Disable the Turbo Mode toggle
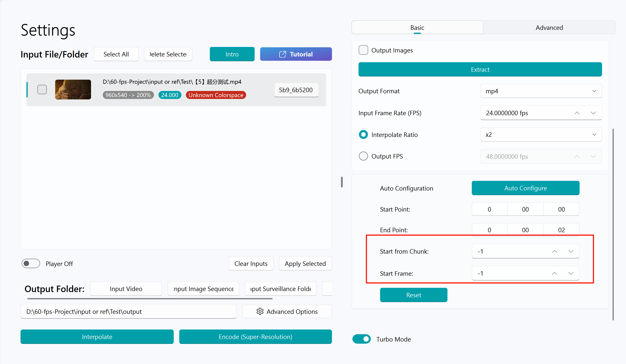The width and height of the screenshot is (626, 364). click(x=362, y=339)
